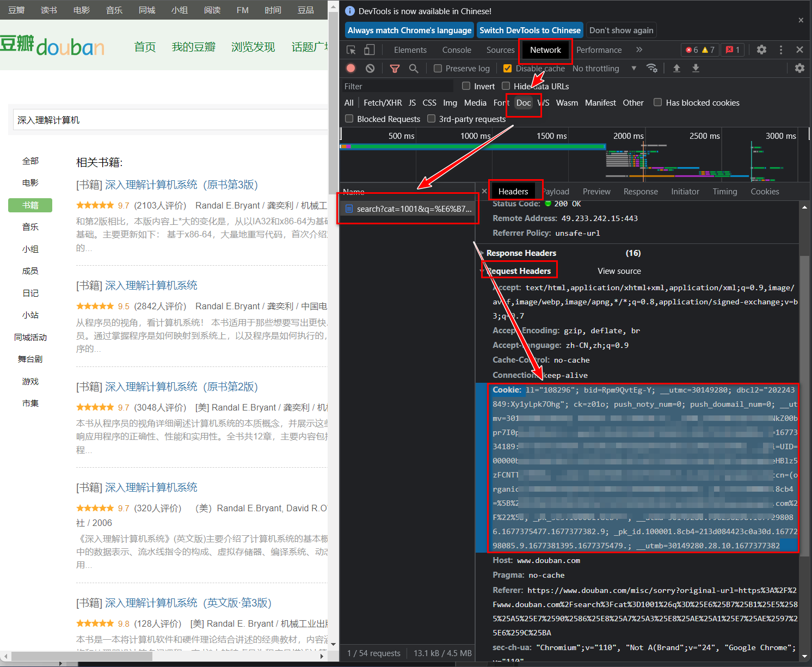Open the No throttling dropdown
Viewport: 812px width, 667px height.
pos(604,68)
